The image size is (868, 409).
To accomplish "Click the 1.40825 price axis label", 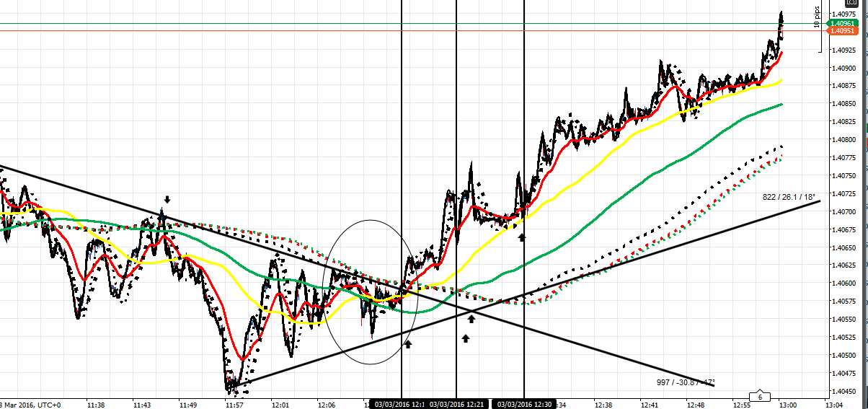I will pyautogui.click(x=843, y=123).
